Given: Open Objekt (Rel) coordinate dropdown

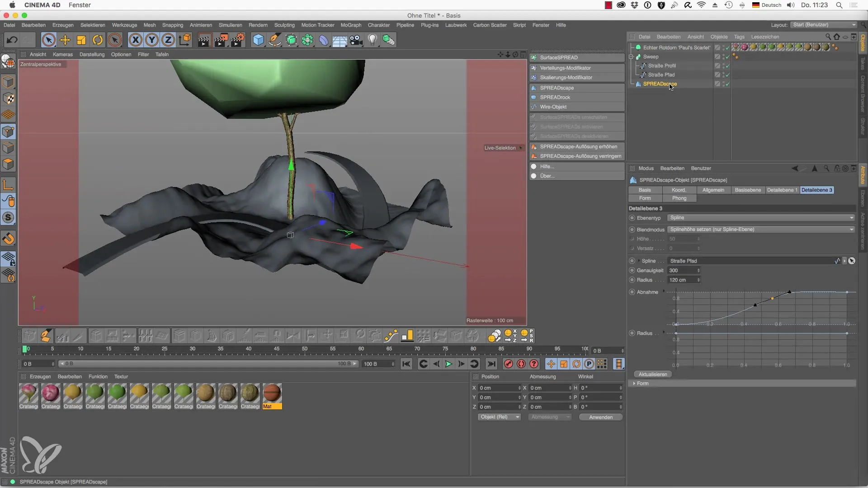Looking at the screenshot, I should (x=500, y=417).
